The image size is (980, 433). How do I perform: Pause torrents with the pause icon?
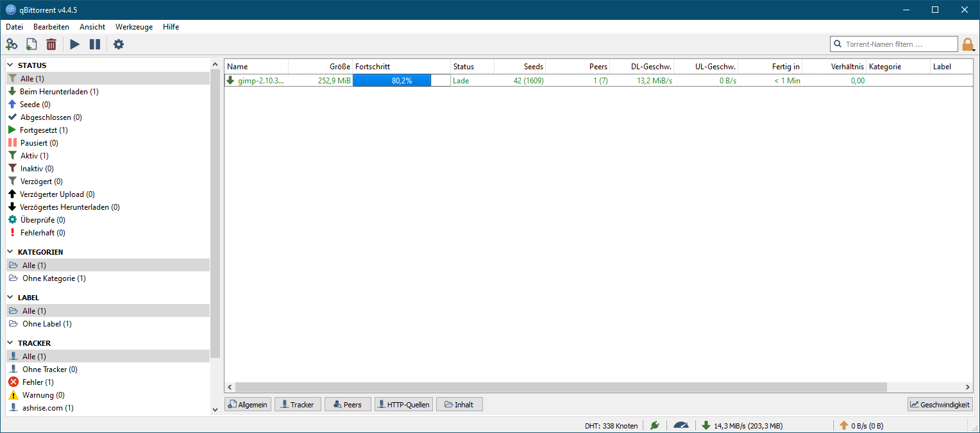[95, 44]
